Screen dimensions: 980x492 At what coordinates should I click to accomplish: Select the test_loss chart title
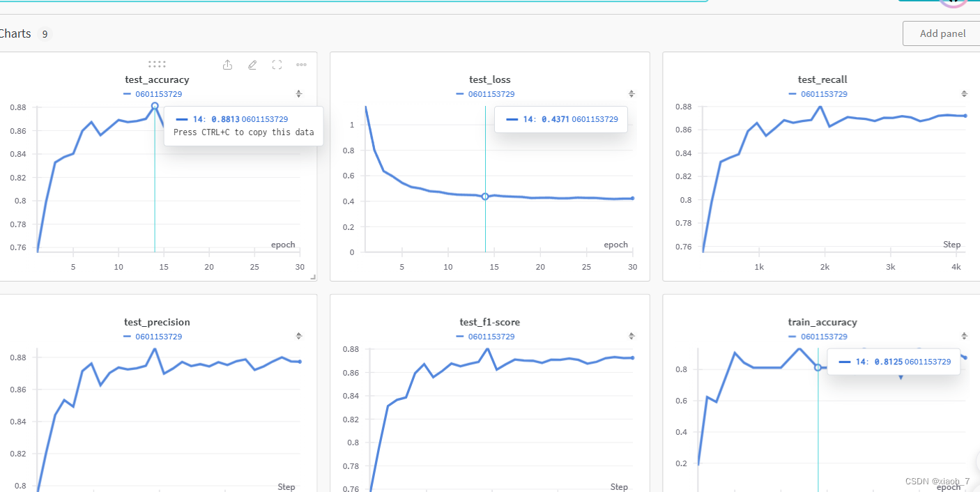pos(490,79)
